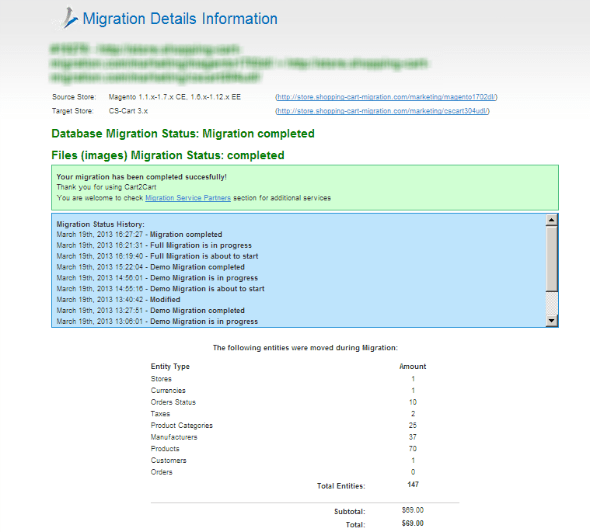Viewport: 590px width, 532px height.
Task: Click the history scrollbar down arrow
Action: pos(552,321)
